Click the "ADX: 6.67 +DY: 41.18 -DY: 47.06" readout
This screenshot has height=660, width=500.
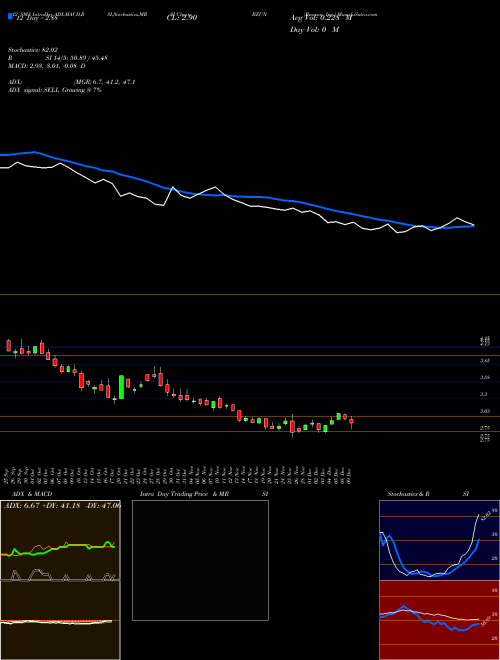(62, 506)
